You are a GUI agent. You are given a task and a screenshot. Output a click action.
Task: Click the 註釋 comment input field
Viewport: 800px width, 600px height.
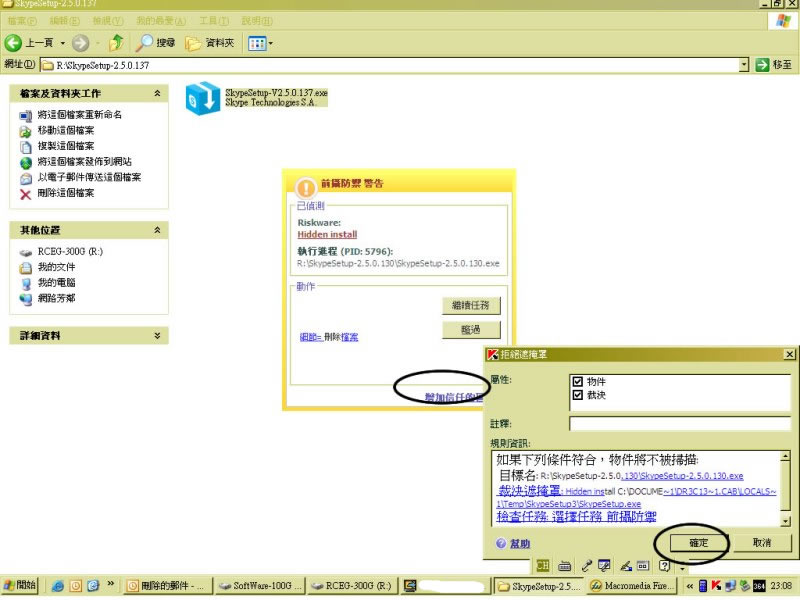(680, 423)
